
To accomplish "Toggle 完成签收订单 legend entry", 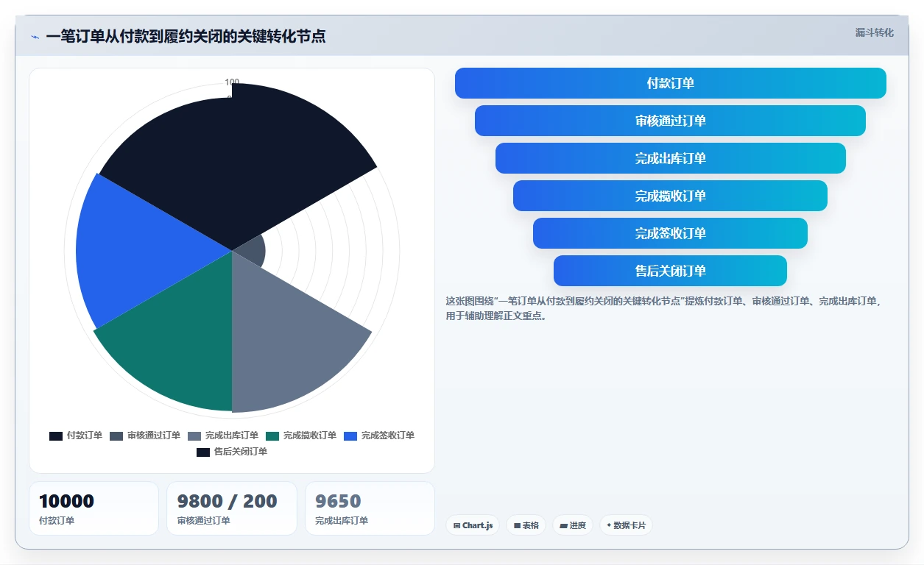I will [x=379, y=436].
